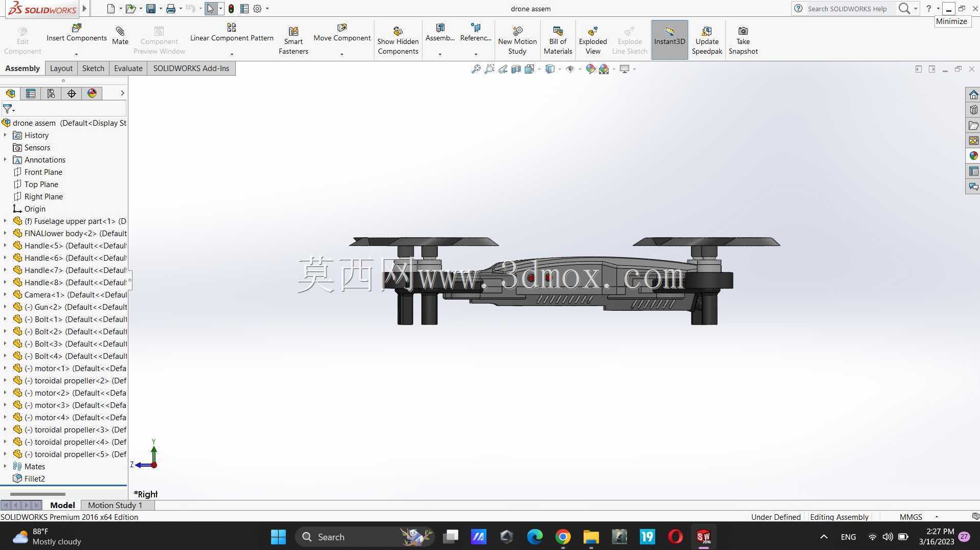Open FeatureManager Design Tree tab

(x=10, y=93)
